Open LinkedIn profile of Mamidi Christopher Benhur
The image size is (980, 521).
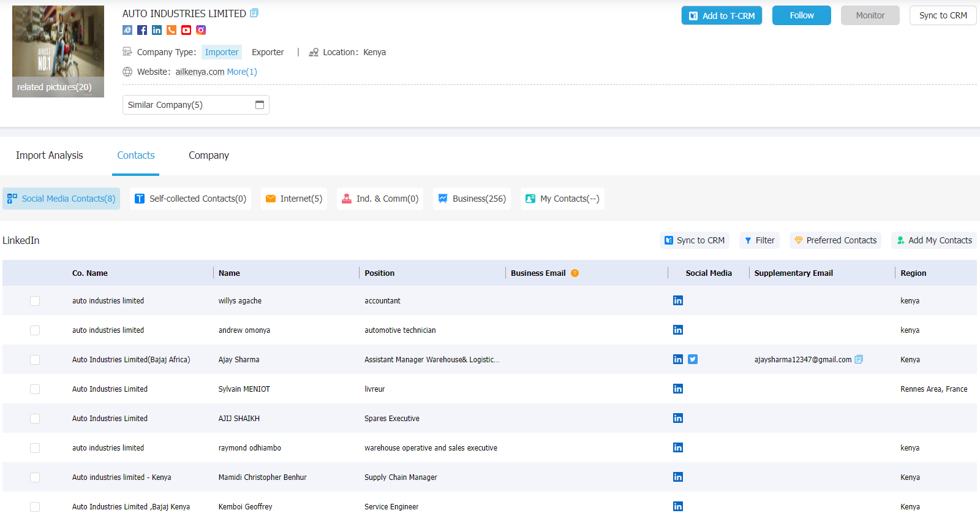point(678,477)
